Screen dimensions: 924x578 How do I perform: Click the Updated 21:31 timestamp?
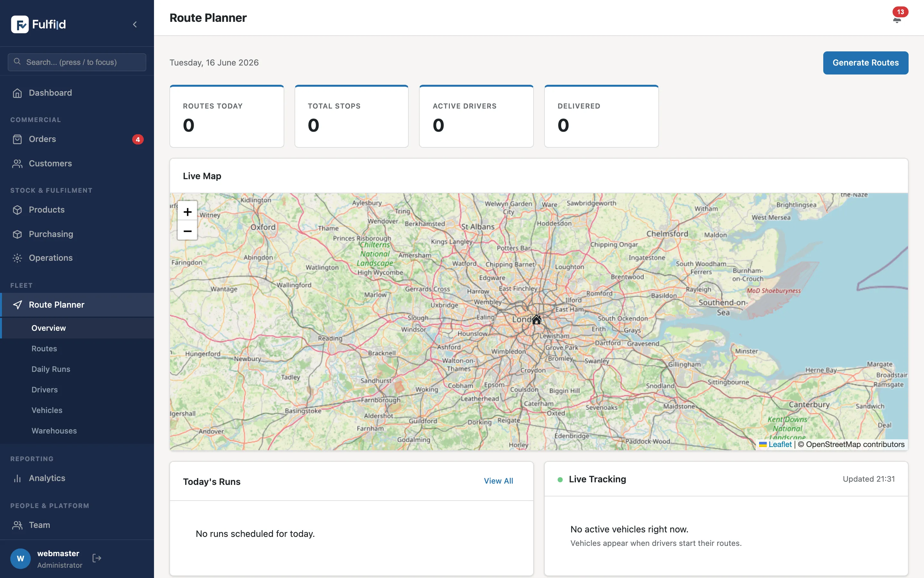click(868, 479)
